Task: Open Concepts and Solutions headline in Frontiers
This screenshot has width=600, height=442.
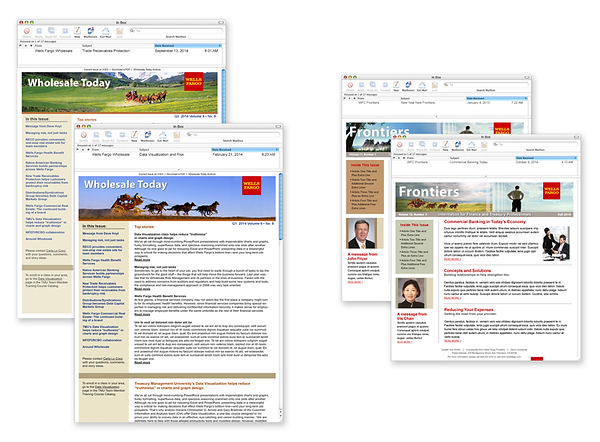Action: [467, 270]
